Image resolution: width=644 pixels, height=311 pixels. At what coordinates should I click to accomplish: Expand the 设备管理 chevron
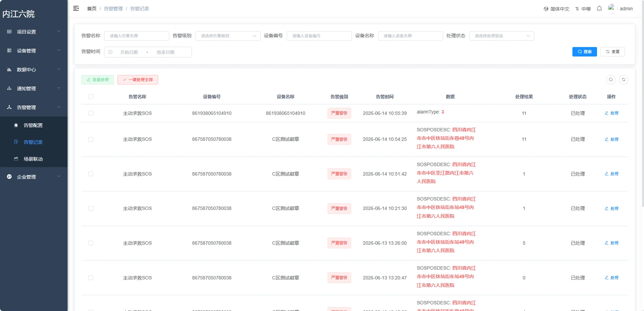(x=59, y=50)
